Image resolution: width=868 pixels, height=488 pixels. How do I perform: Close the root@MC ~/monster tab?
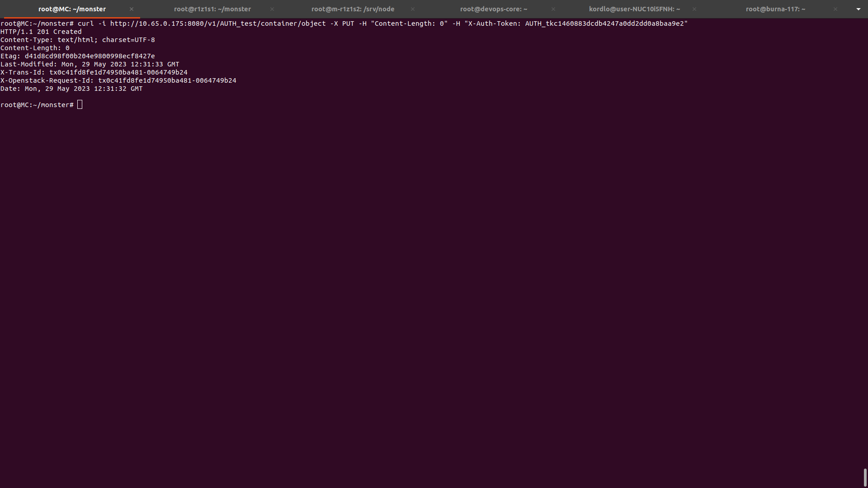(x=132, y=9)
